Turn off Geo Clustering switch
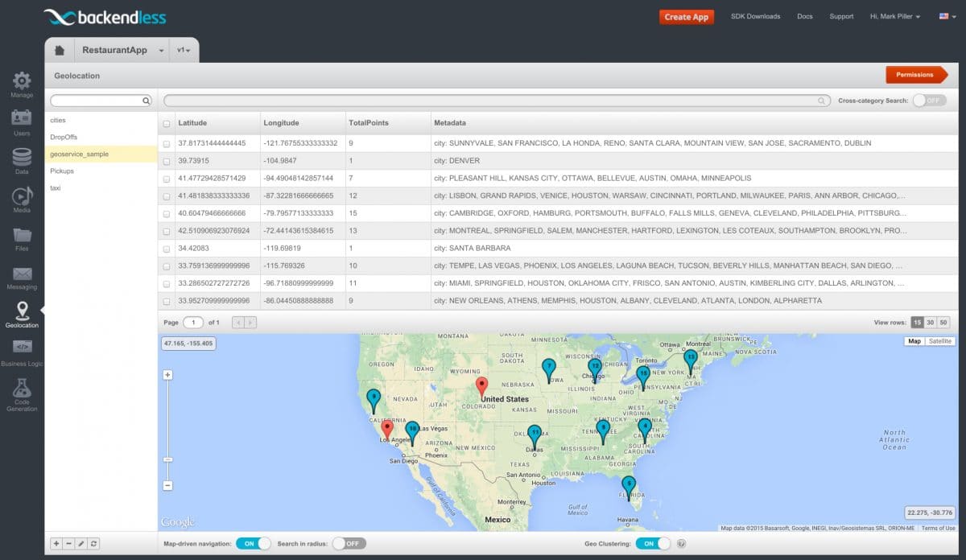The image size is (966, 560). coord(653,544)
